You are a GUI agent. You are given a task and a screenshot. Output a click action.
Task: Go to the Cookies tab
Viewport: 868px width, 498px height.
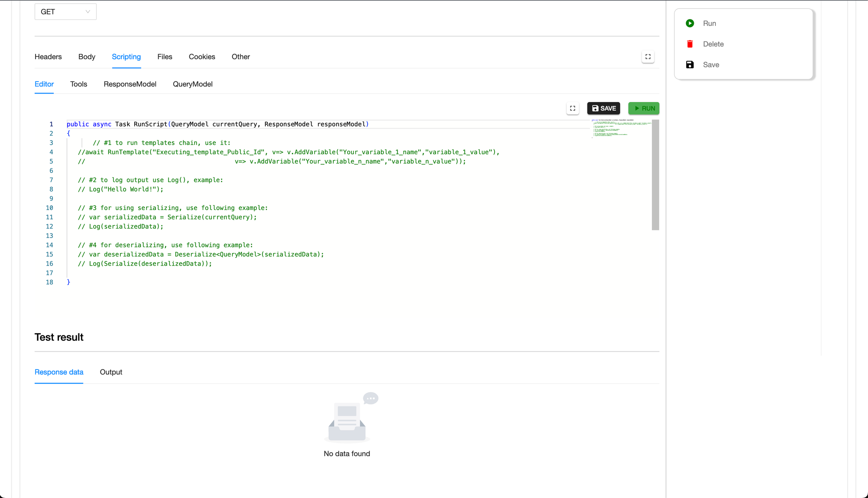tap(202, 57)
